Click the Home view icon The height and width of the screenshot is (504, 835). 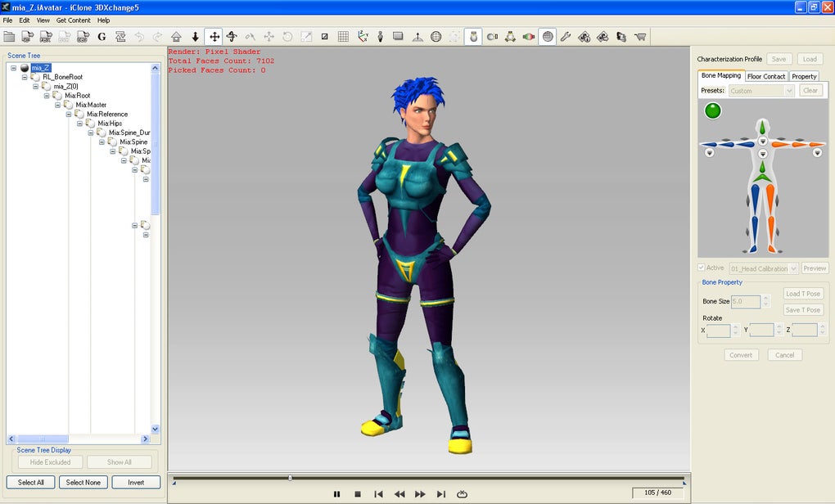pos(176,37)
